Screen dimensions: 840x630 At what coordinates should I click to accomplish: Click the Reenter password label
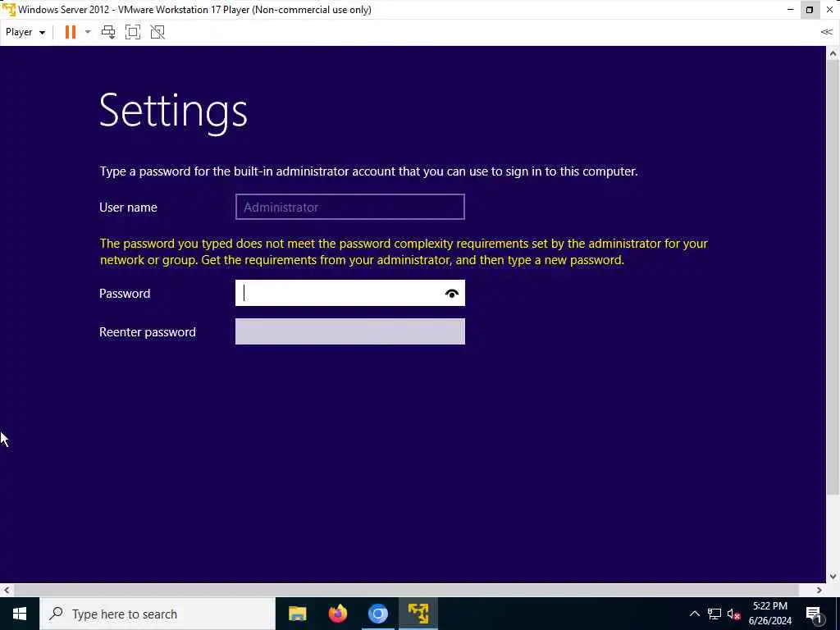click(148, 332)
